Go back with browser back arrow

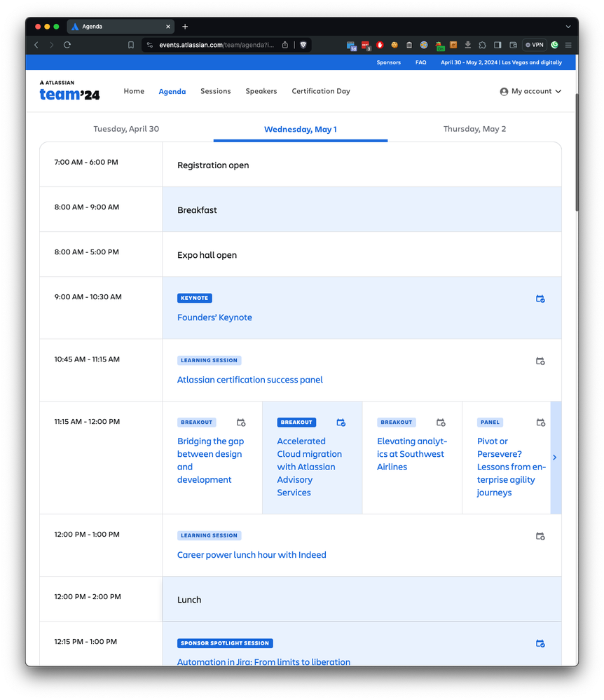coord(36,45)
